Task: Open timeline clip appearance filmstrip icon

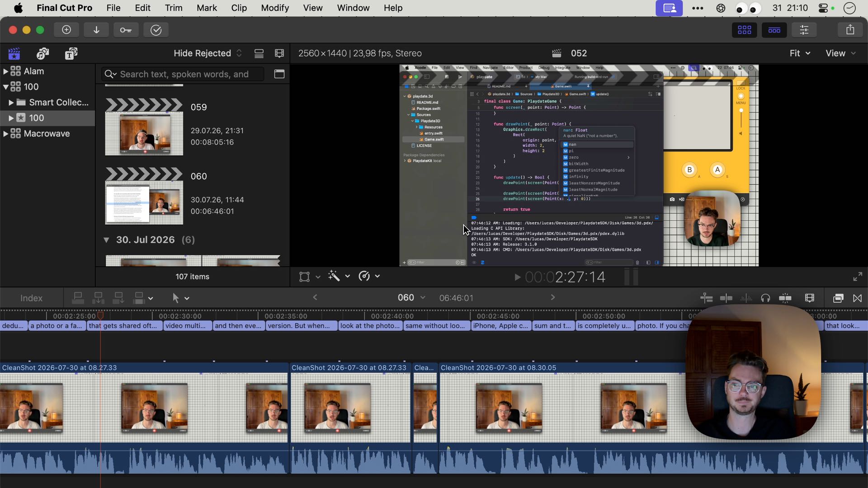Action: point(810,298)
